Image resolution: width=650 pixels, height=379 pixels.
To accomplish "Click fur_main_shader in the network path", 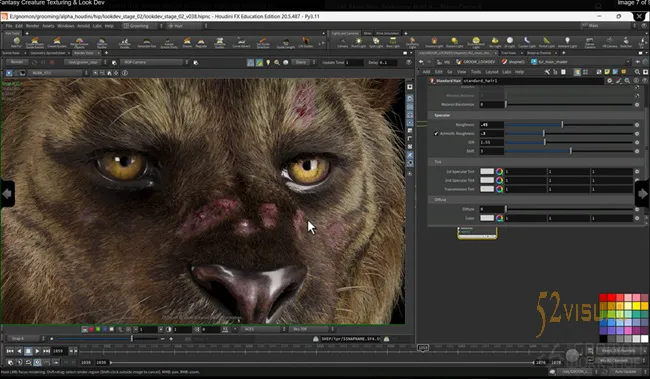I will pyautogui.click(x=550, y=62).
